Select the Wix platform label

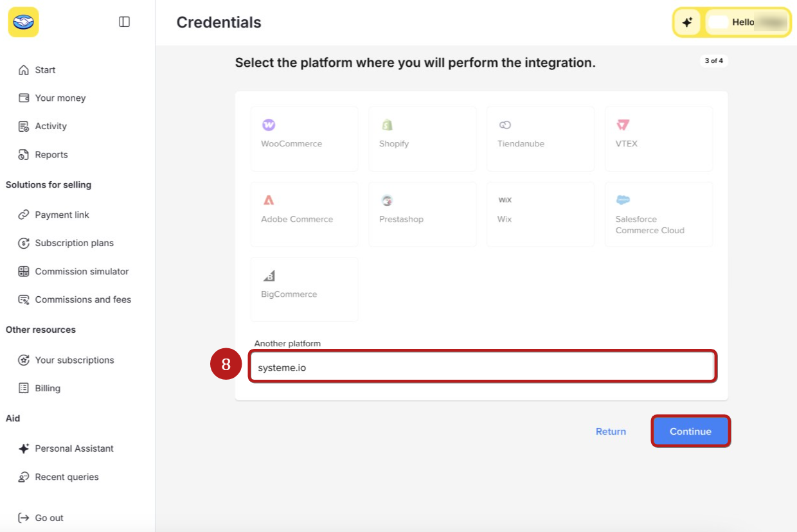[x=505, y=219]
